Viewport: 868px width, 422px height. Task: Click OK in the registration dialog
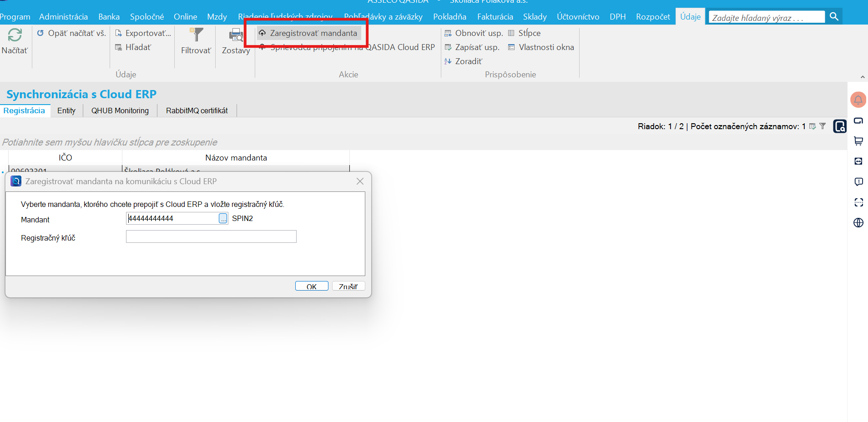(x=312, y=286)
